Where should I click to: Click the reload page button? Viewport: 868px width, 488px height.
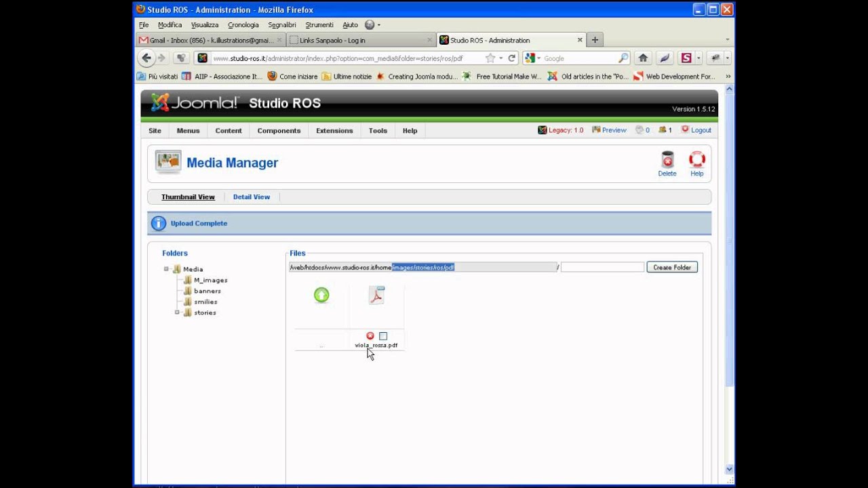(513, 58)
